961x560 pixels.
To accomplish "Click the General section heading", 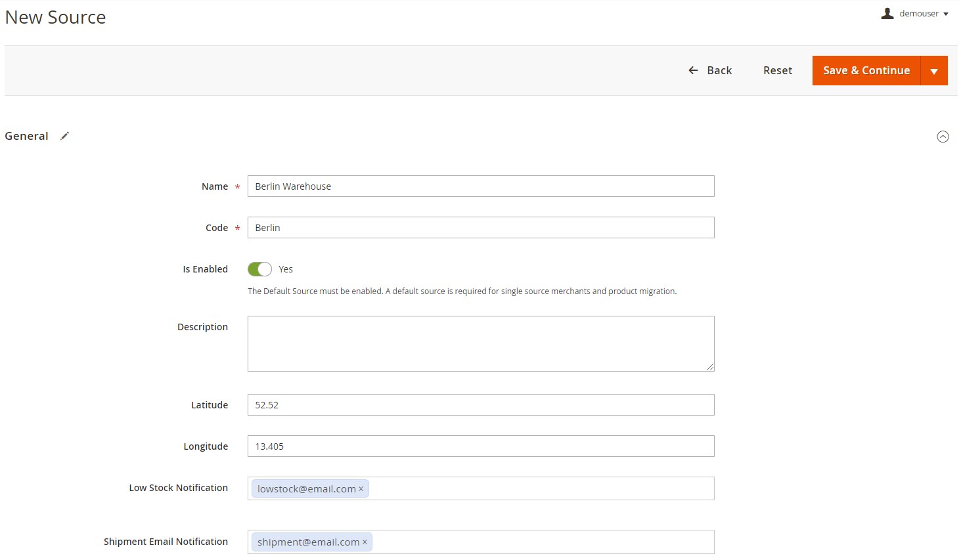I will click(27, 136).
